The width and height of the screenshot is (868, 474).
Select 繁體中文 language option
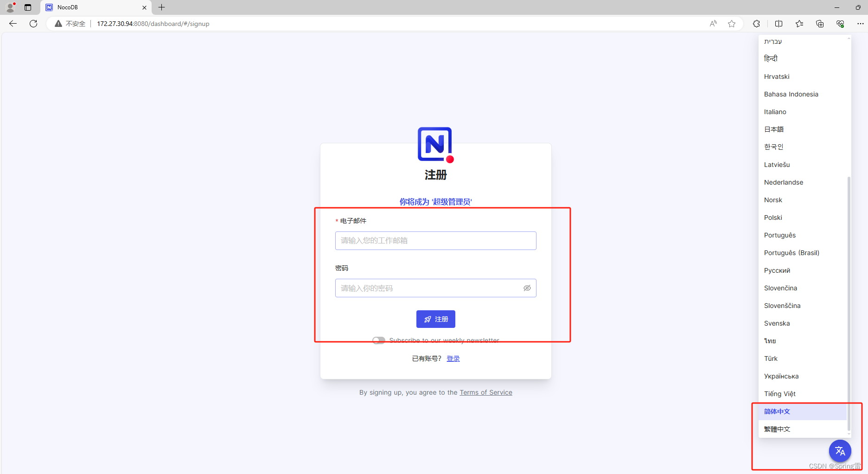pyautogui.click(x=803, y=429)
